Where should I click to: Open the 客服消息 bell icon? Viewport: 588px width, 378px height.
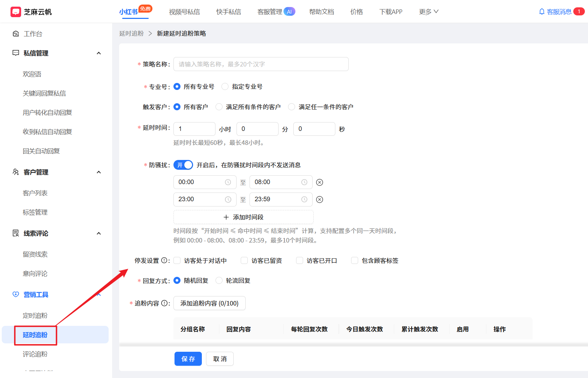click(542, 12)
